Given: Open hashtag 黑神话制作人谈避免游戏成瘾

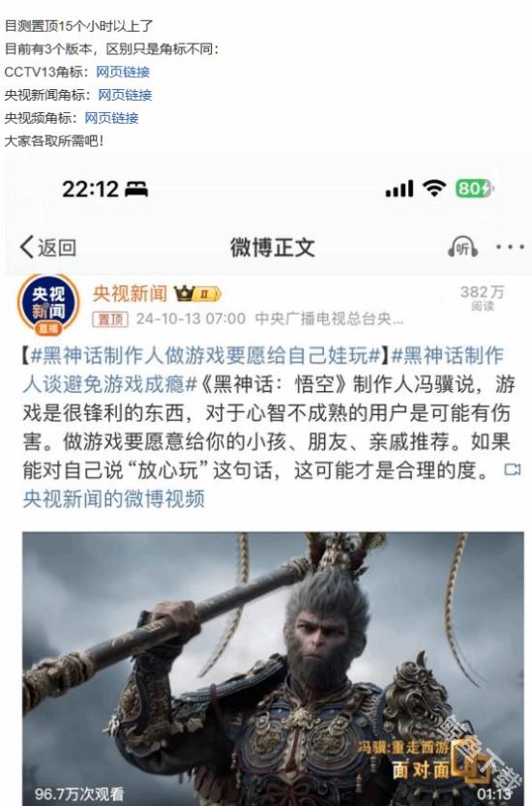Looking at the screenshot, I should click(263, 370).
